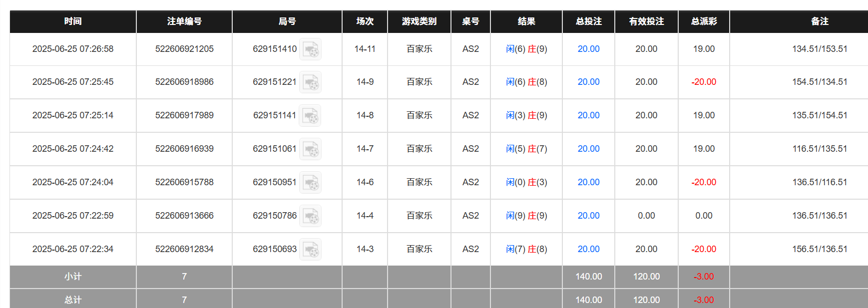Open video replay icon for round 629150693

pos(310,250)
